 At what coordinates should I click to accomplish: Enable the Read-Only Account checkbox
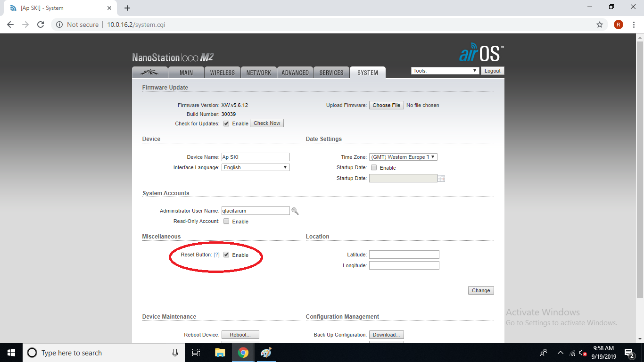coord(226,221)
